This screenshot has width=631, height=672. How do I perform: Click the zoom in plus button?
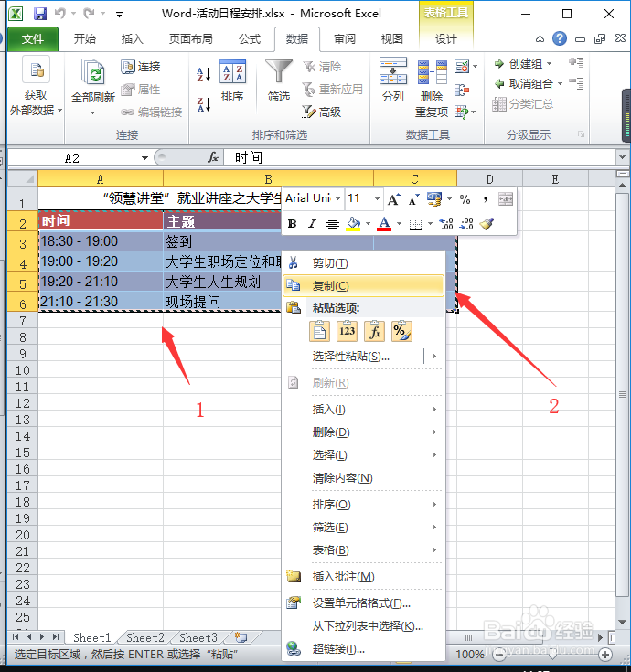pos(604,655)
